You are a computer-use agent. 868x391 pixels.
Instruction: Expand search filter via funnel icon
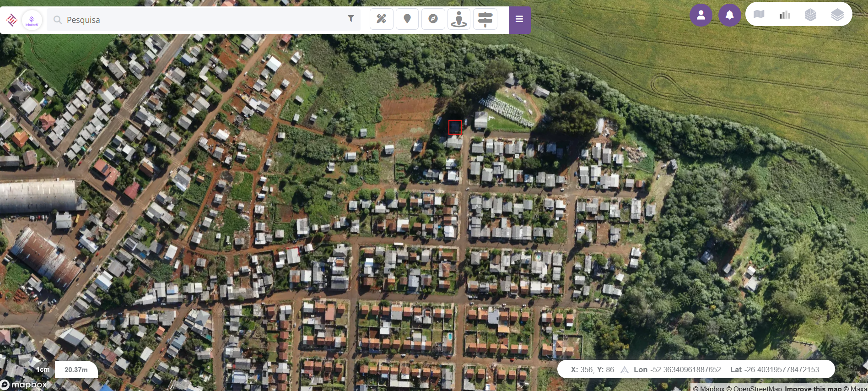pos(351,19)
